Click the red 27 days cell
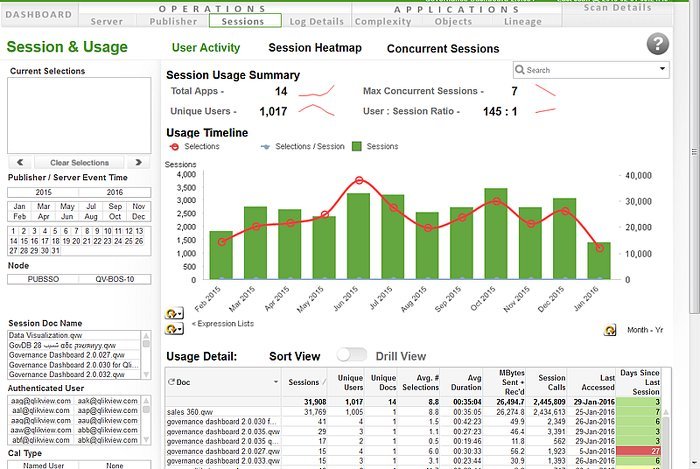The height and width of the screenshot is (469, 700). coord(638,451)
